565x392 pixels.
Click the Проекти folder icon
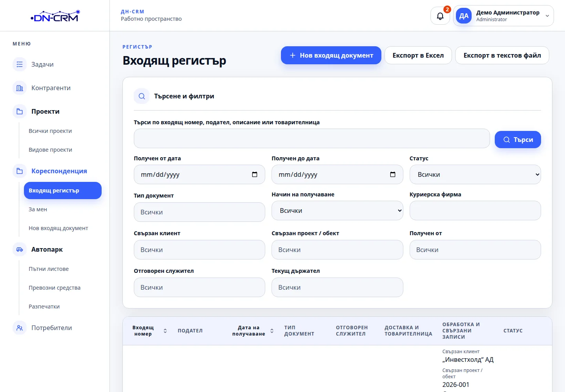20,111
